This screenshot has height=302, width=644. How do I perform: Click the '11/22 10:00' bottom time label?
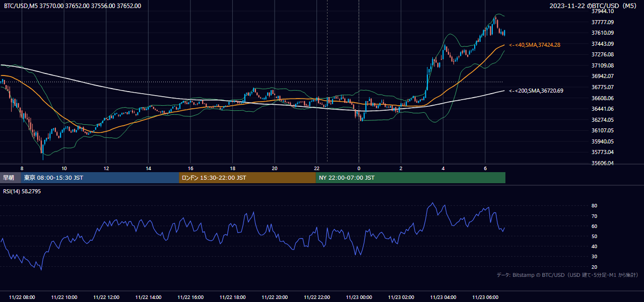[64, 297]
